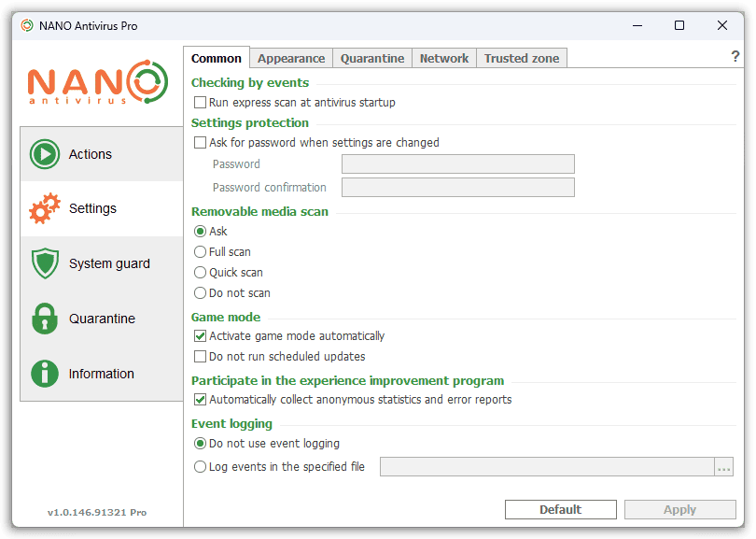This screenshot has height=539, width=756.
Task: Select the Common tab
Action: [217, 59]
